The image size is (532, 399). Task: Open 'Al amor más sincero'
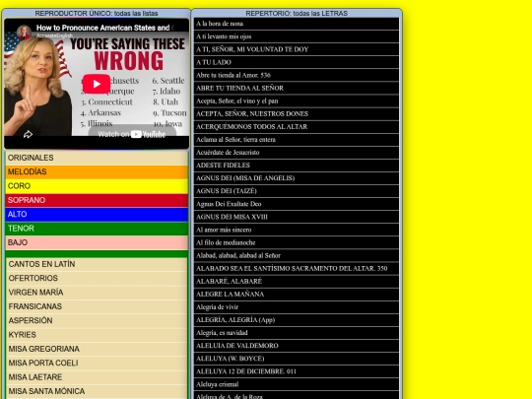(297, 230)
